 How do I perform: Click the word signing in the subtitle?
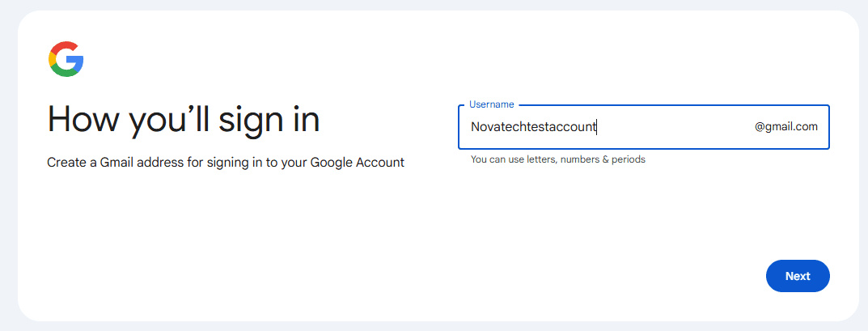click(227, 163)
